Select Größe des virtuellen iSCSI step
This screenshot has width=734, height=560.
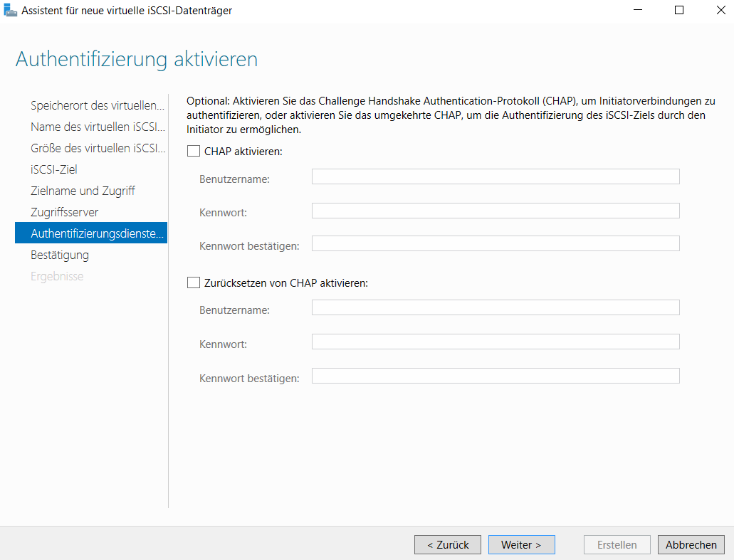click(x=98, y=148)
